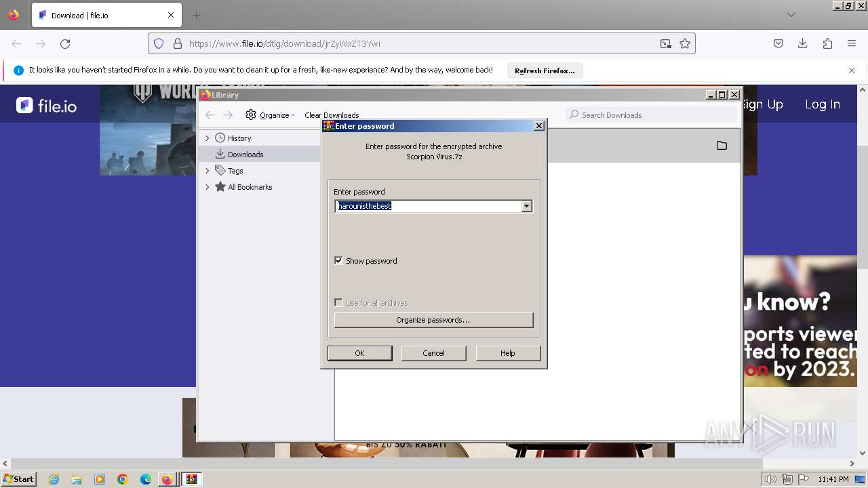
Task: Open the Windows Start menu
Action: pos(19,479)
